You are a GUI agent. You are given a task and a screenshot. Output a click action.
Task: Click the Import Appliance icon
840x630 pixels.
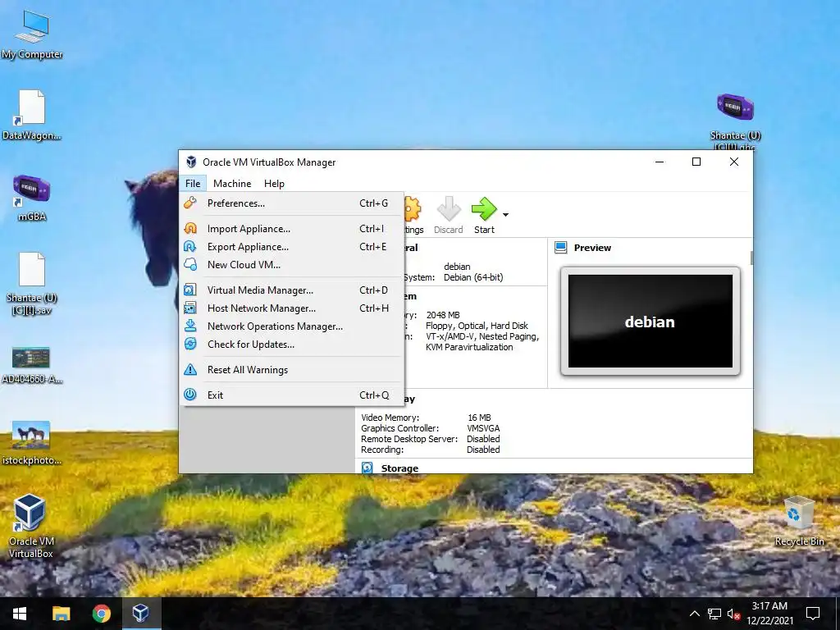click(190, 229)
